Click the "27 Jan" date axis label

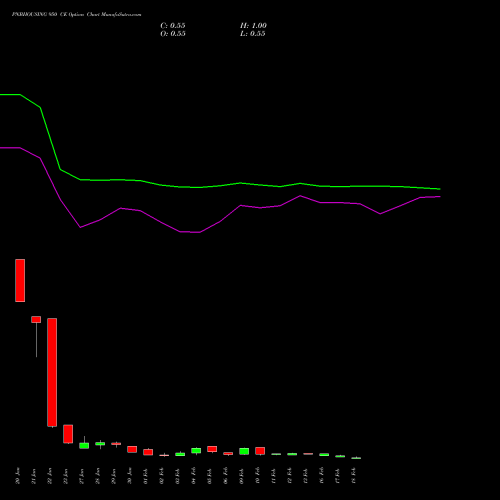(82, 476)
